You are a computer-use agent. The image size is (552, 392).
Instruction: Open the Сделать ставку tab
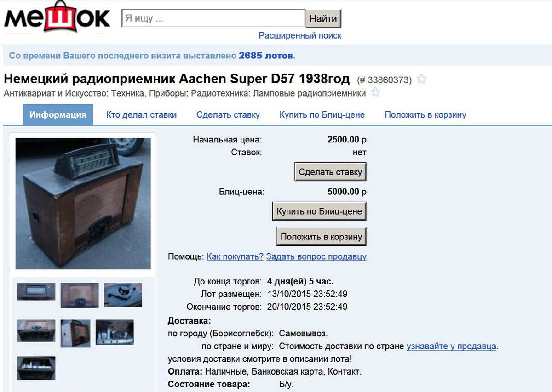(228, 115)
